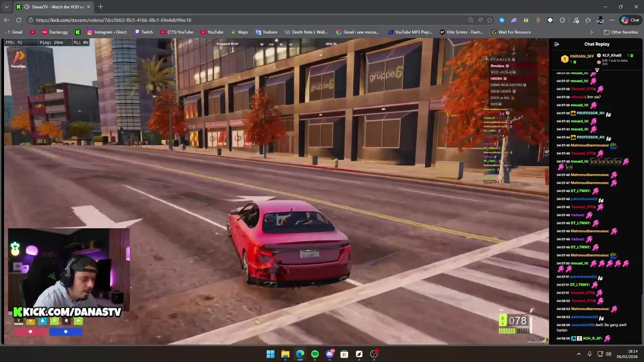Reload the Kick page
The width and height of the screenshot is (644, 362).
pyautogui.click(x=19, y=20)
